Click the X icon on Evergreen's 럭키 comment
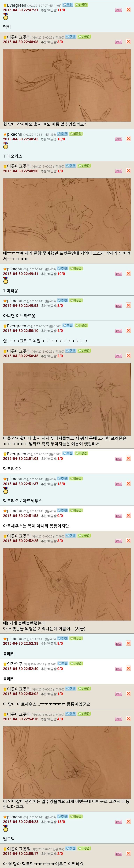 click(128, 10)
